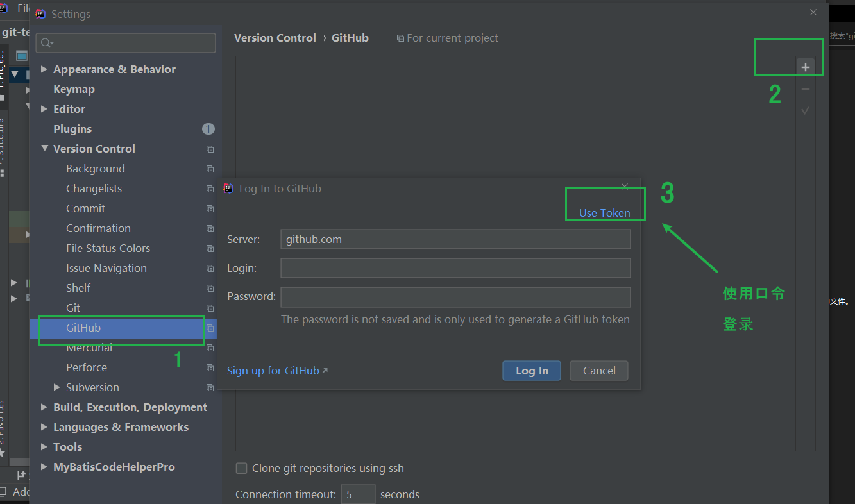Click project-level icon beside Issue Navigation
The height and width of the screenshot is (504, 855).
pyautogui.click(x=210, y=268)
